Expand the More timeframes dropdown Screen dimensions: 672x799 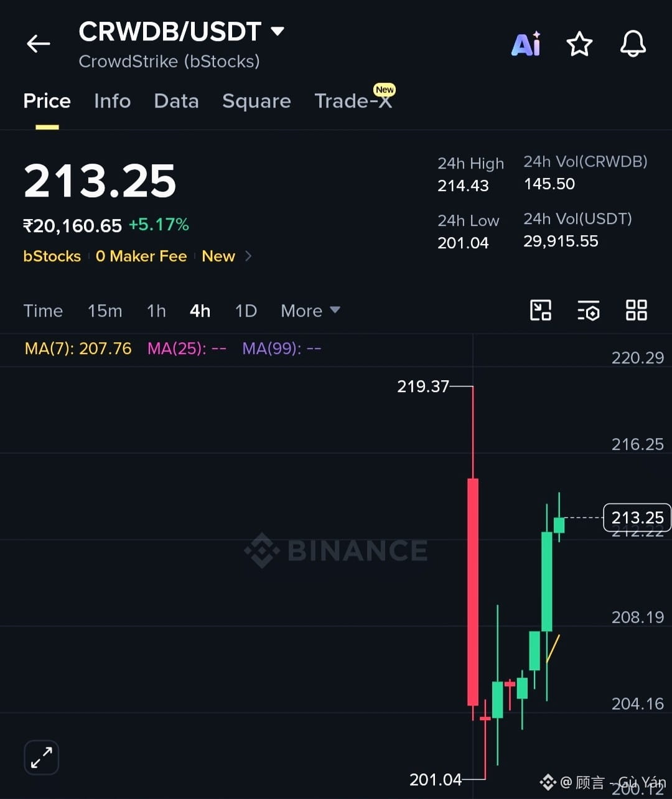click(x=310, y=311)
